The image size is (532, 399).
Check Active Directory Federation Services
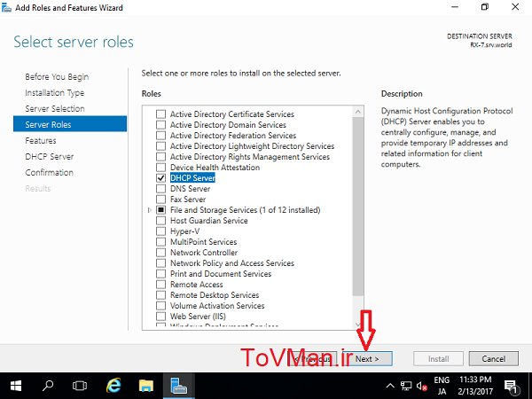coord(160,136)
